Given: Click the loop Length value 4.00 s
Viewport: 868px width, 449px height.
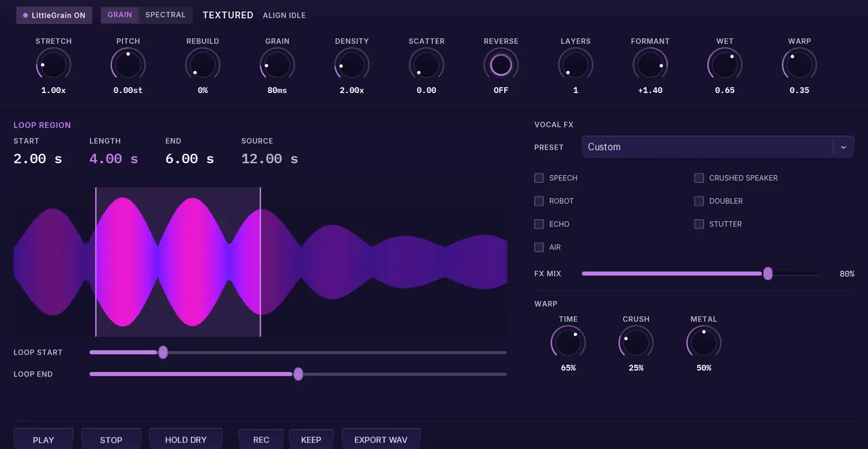Looking at the screenshot, I should pos(113,159).
